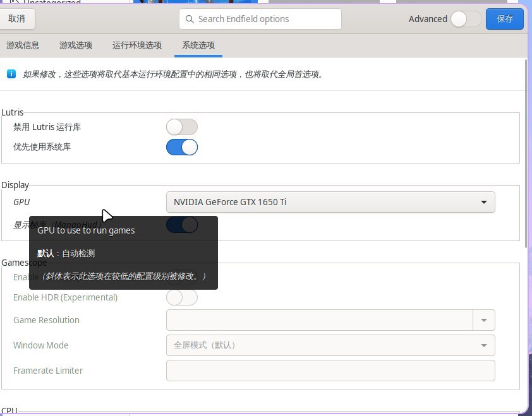Click the Game Resolution text field
This screenshot has width=532, height=416.
pos(319,320)
